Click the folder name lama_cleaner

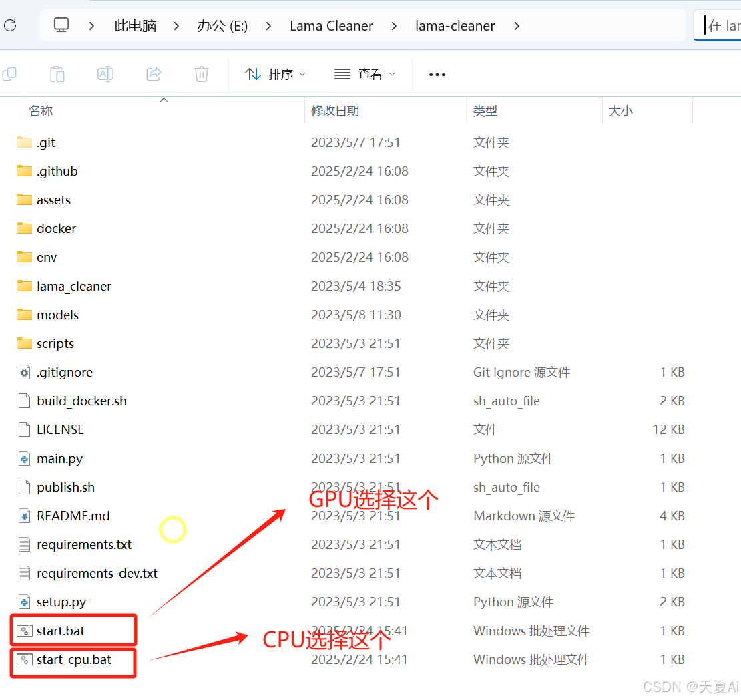point(73,286)
